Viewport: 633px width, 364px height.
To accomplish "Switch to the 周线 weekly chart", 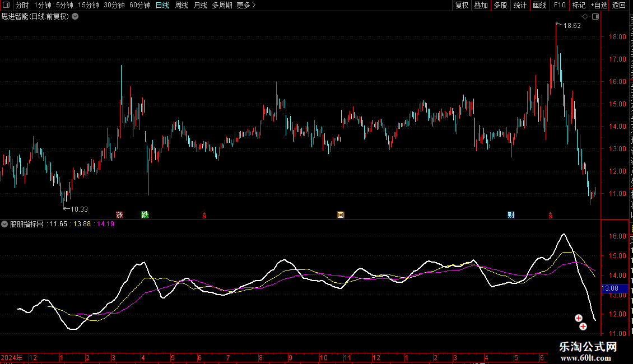I will (181, 5).
